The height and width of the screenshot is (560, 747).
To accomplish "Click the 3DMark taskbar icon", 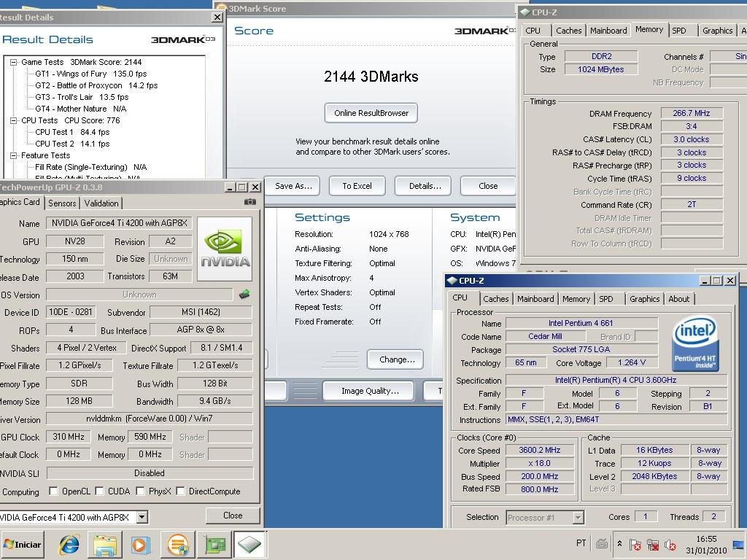I will tap(178, 544).
